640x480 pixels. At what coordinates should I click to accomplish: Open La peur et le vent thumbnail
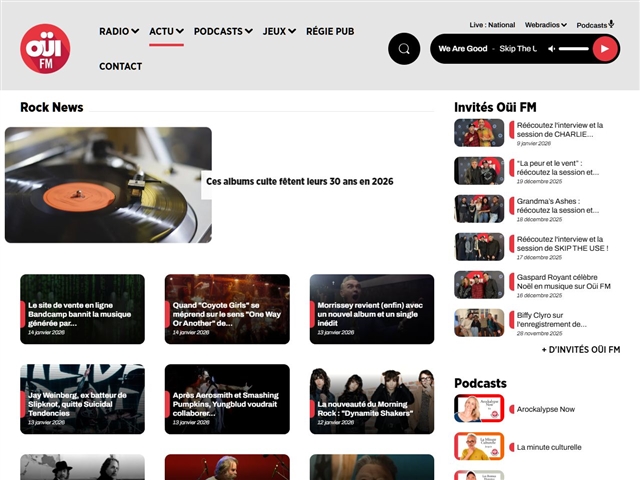(479, 171)
